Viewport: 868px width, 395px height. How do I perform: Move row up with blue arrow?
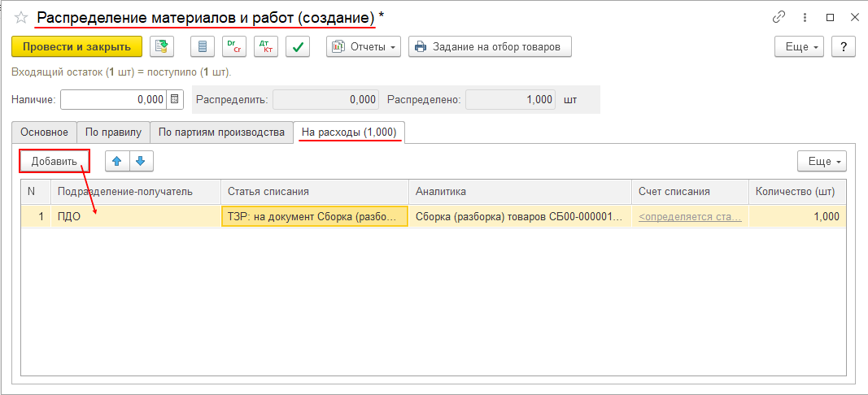pyautogui.click(x=118, y=161)
